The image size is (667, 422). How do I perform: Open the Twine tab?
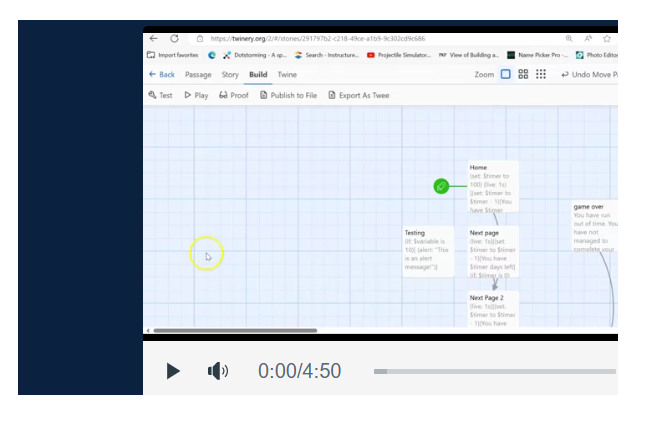(x=286, y=74)
